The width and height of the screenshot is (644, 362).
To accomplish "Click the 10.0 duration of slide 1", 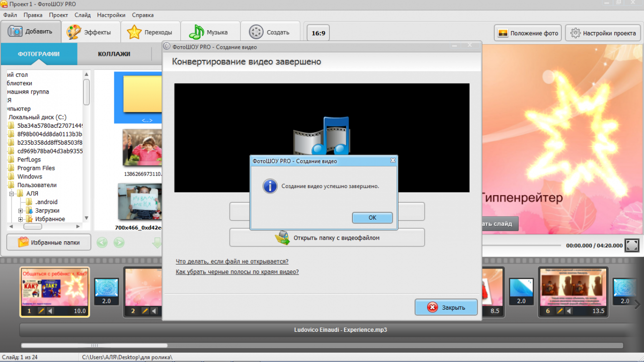I will pyautogui.click(x=79, y=311).
